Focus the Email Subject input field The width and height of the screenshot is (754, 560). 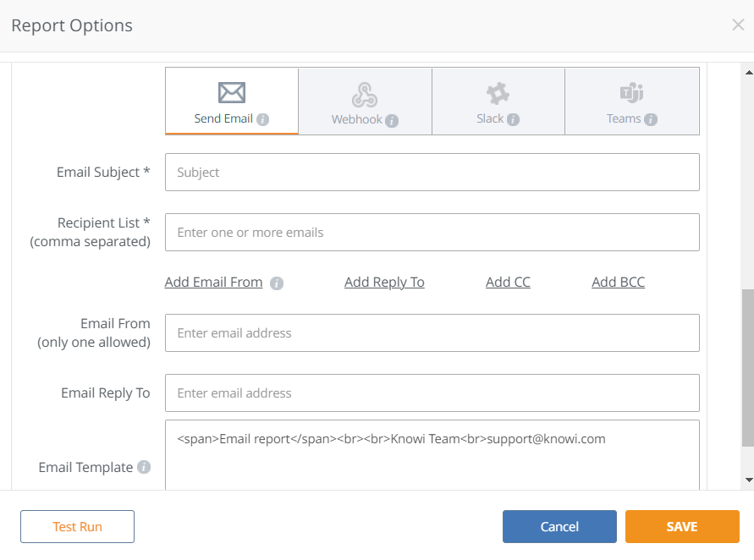coord(432,172)
